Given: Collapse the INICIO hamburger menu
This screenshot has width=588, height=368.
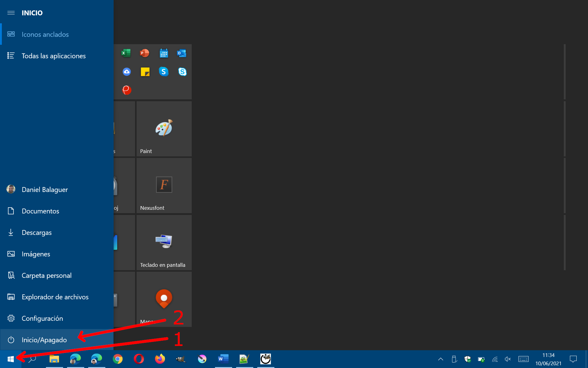Looking at the screenshot, I should click(x=11, y=13).
